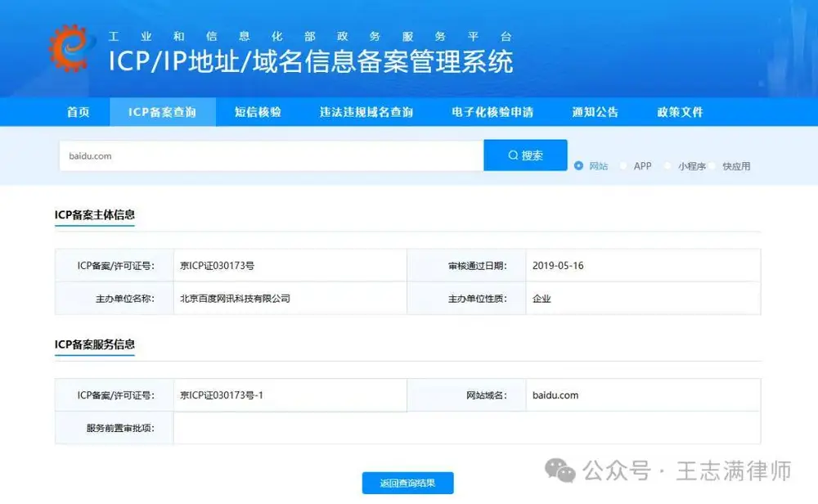Viewport: 818px width, 504px height.
Task: Click the 返回查询结果 button
Action: [407, 483]
